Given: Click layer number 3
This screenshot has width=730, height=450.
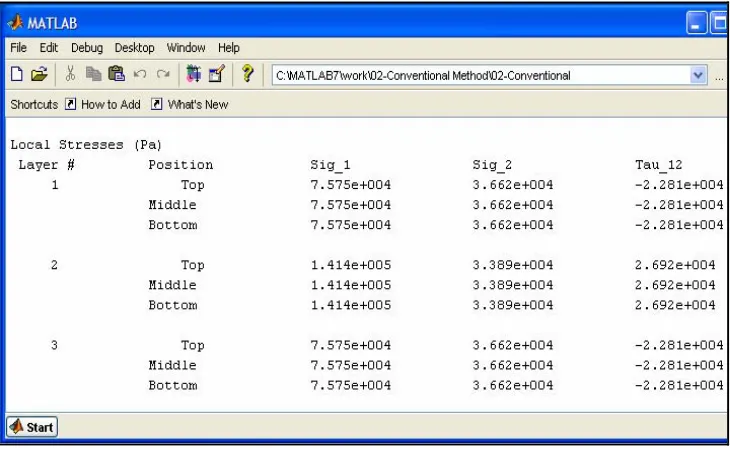Looking at the screenshot, I should pos(54,345).
